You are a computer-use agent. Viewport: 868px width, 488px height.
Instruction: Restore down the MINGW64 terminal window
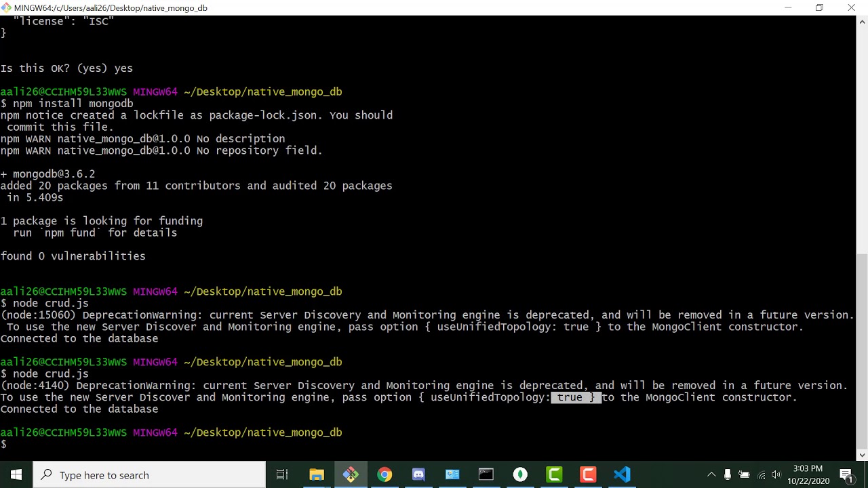tap(819, 7)
